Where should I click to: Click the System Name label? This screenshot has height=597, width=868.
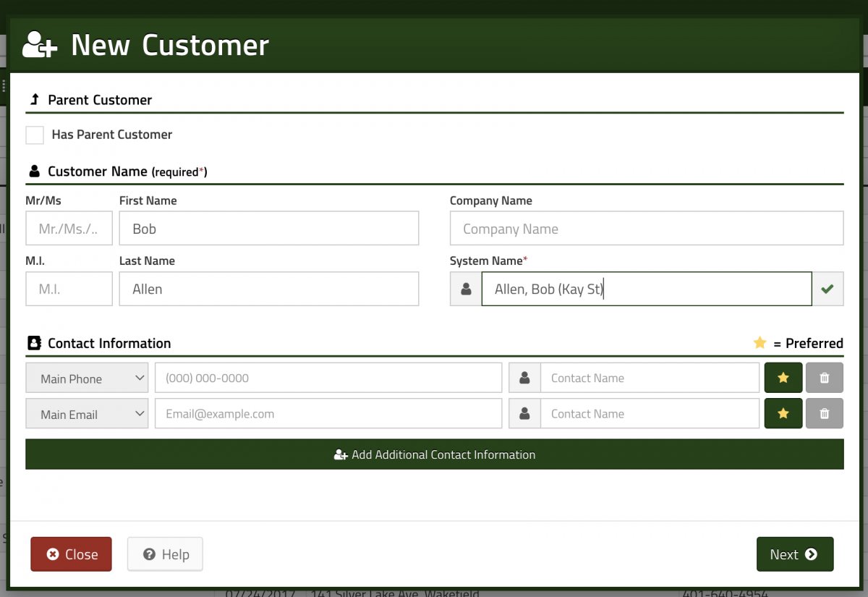pyautogui.click(x=489, y=261)
